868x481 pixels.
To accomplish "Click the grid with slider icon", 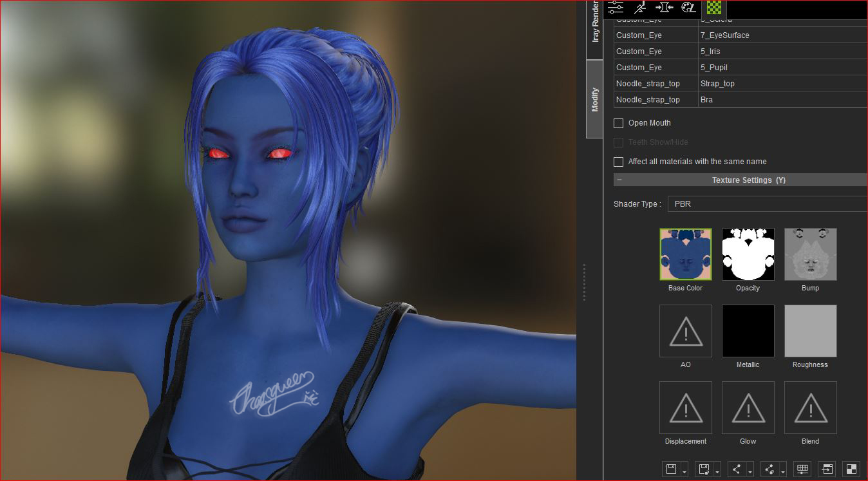I will coord(802,469).
